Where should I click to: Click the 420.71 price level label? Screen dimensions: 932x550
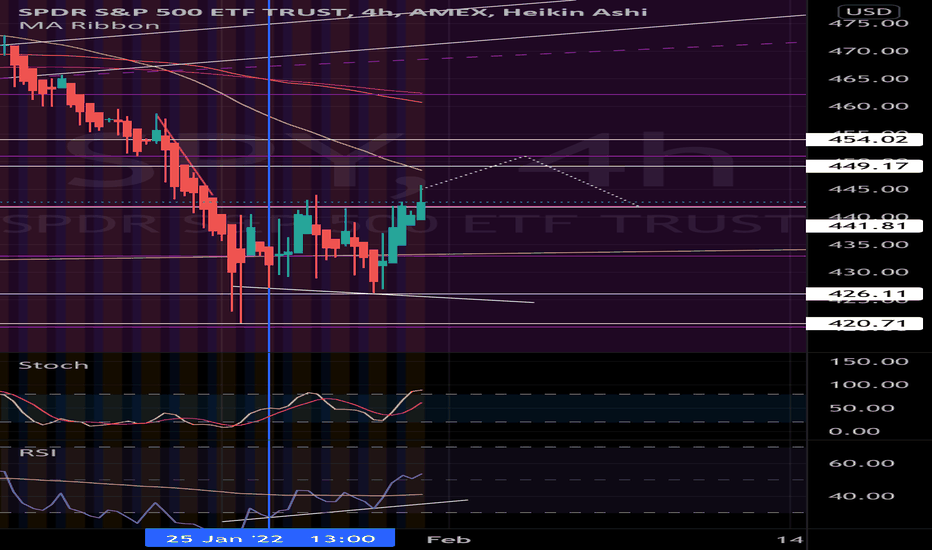(x=864, y=323)
